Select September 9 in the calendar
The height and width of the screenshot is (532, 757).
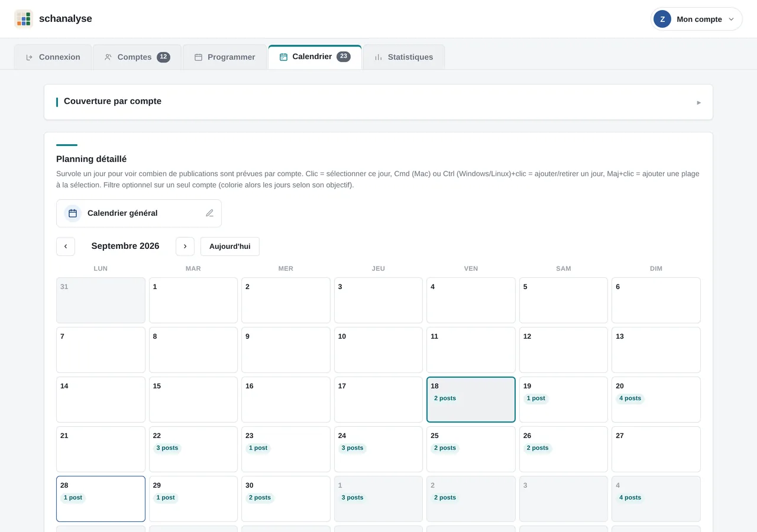point(286,350)
